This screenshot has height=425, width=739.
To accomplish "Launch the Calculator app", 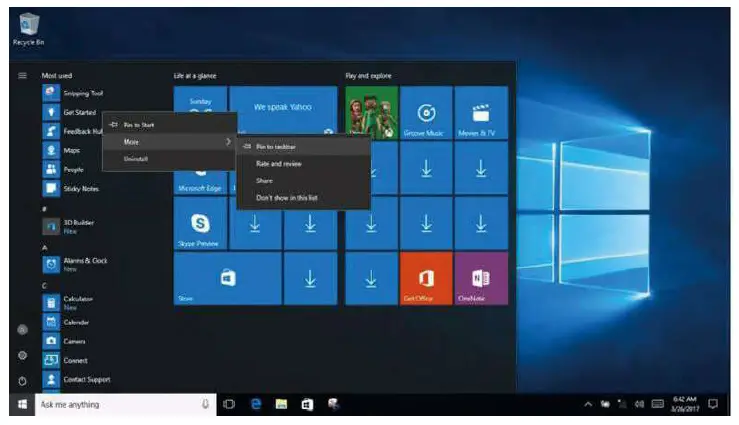I will coord(68,302).
